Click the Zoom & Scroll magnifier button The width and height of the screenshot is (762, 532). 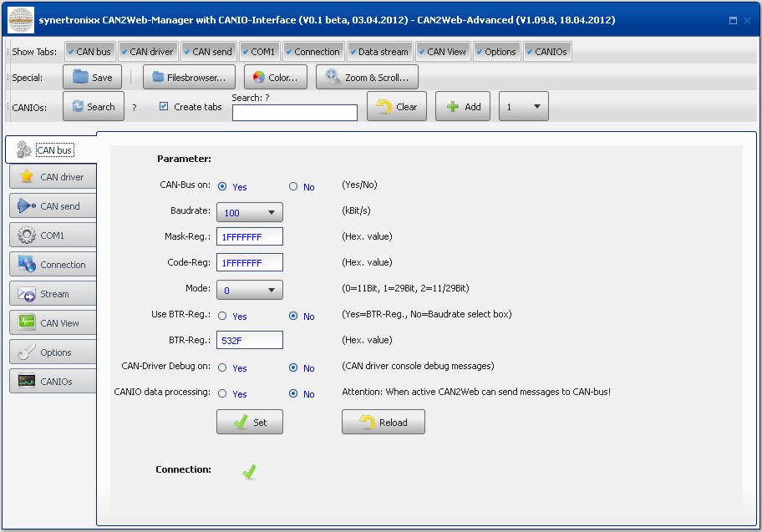(x=367, y=78)
